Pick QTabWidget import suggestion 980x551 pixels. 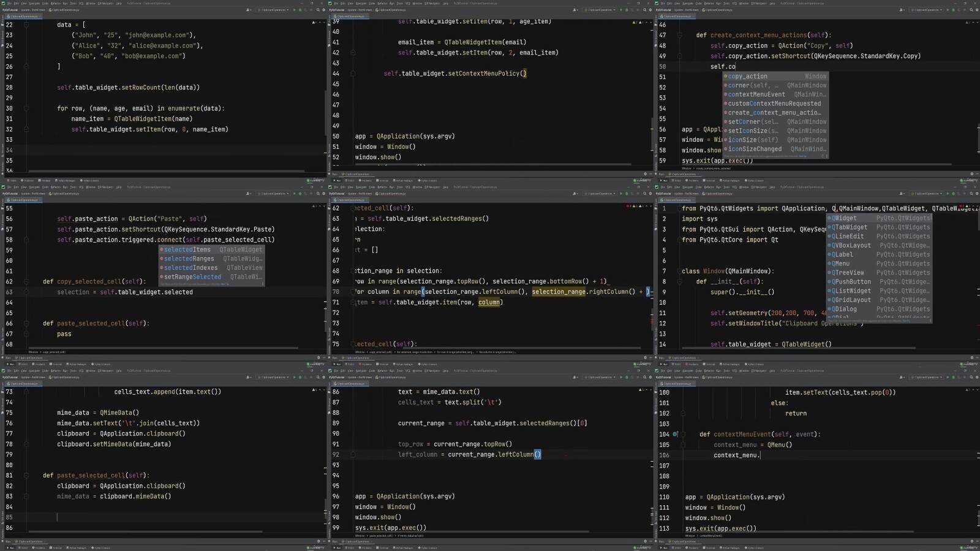pos(880,227)
